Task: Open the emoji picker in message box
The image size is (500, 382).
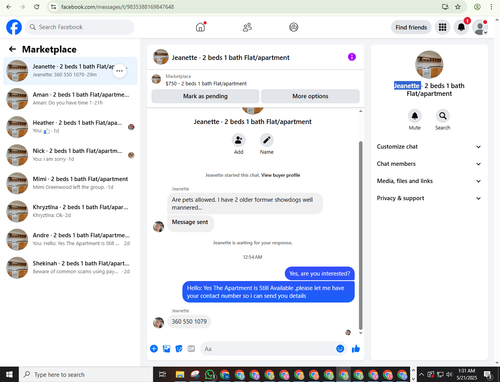Action: coord(340,349)
